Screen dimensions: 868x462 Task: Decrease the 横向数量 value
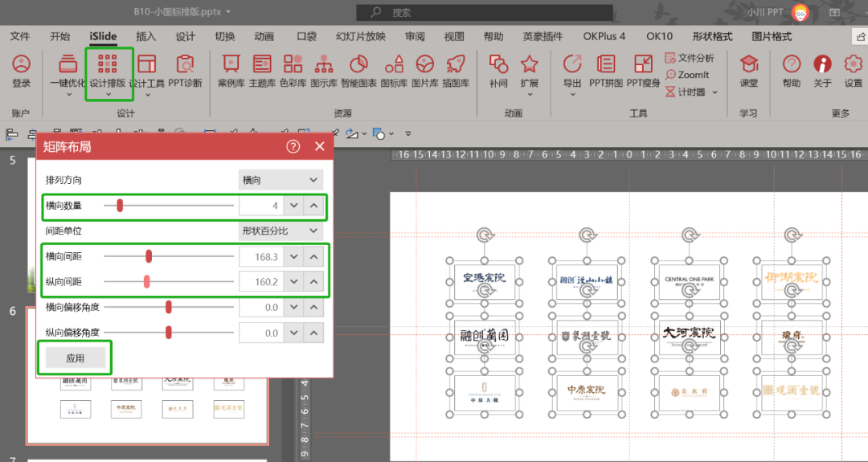294,205
